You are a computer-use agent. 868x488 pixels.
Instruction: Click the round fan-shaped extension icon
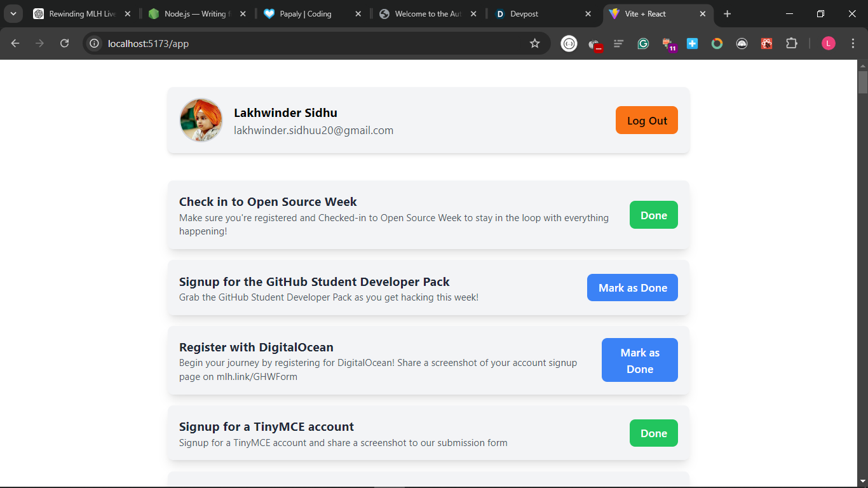coord(742,43)
